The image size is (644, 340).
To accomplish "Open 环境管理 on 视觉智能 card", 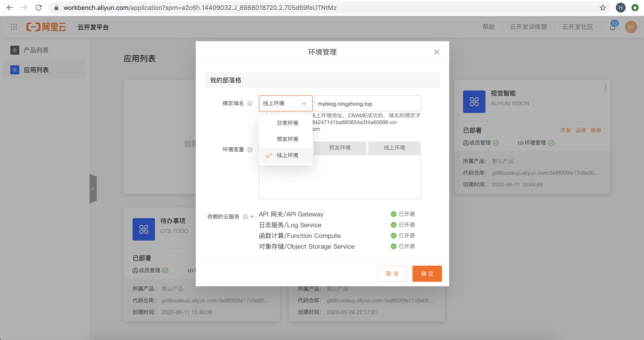I will tap(536, 143).
